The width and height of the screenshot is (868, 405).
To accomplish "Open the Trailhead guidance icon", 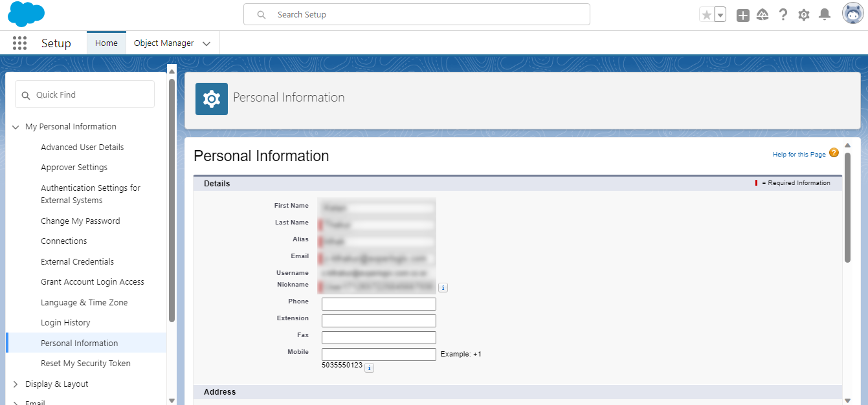I will pyautogui.click(x=762, y=15).
